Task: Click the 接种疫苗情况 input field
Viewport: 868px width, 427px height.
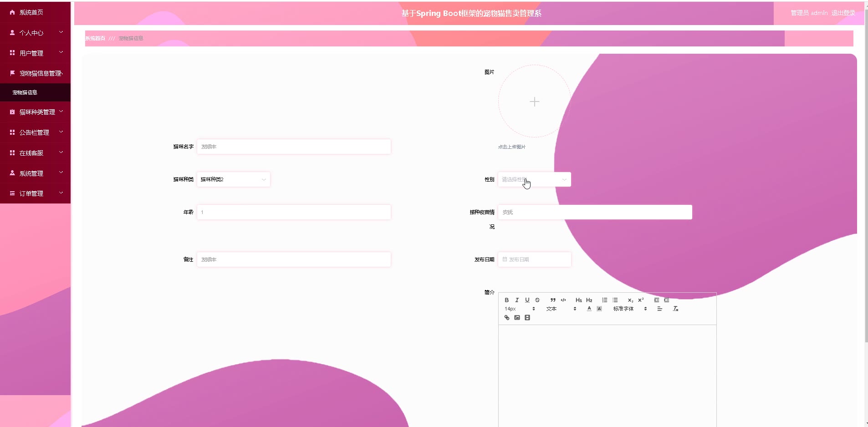Action: coord(595,212)
